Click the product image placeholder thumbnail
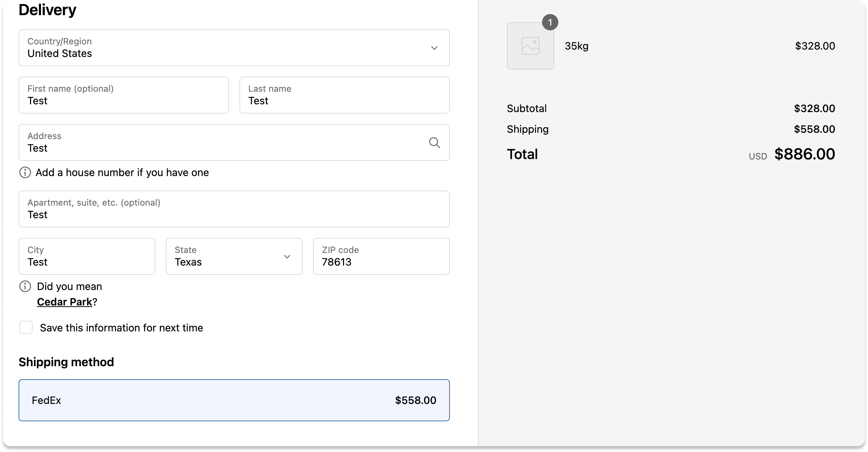The image size is (868, 452). pos(530,46)
